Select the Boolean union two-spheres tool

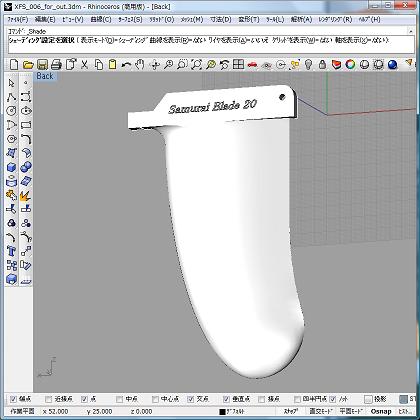(26, 167)
